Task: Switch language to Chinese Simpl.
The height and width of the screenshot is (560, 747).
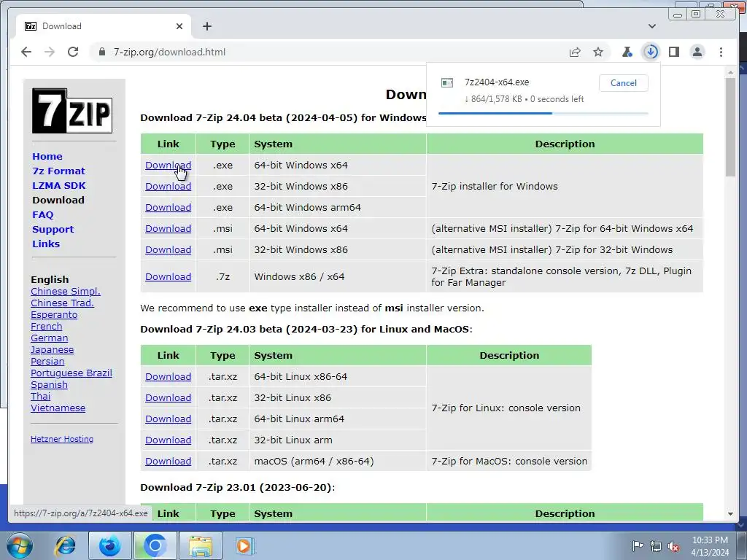Action: [66, 292]
